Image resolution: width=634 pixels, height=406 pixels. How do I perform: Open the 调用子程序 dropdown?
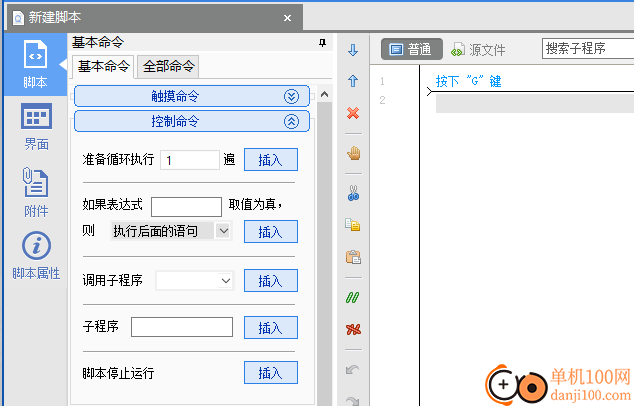[x=195, y=281]
